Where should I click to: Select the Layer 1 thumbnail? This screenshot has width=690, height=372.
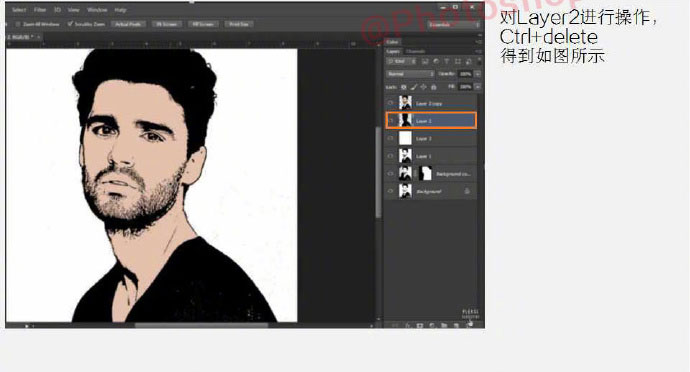pyautogui.click(x=405, y=156)
